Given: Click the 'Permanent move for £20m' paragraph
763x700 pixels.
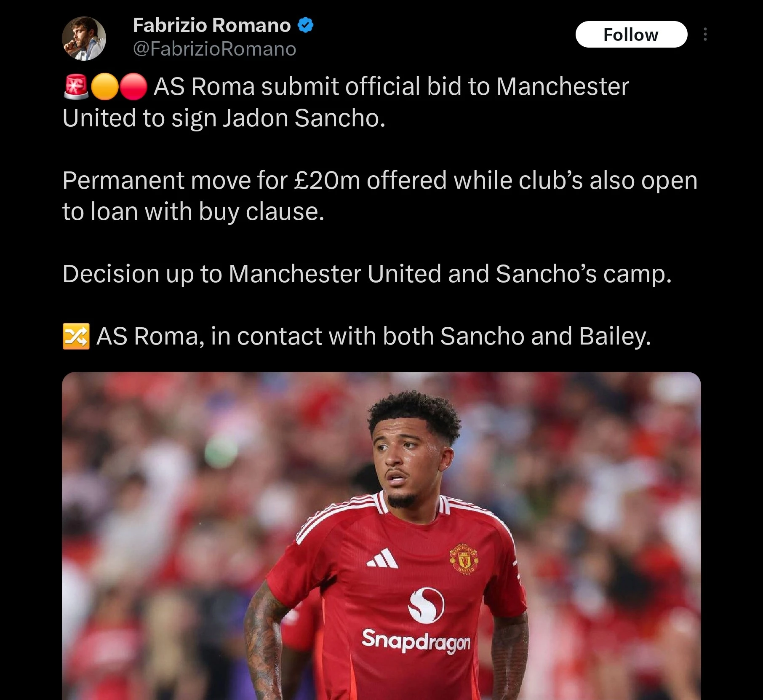Looking at the screenshot, I should 380,195.
